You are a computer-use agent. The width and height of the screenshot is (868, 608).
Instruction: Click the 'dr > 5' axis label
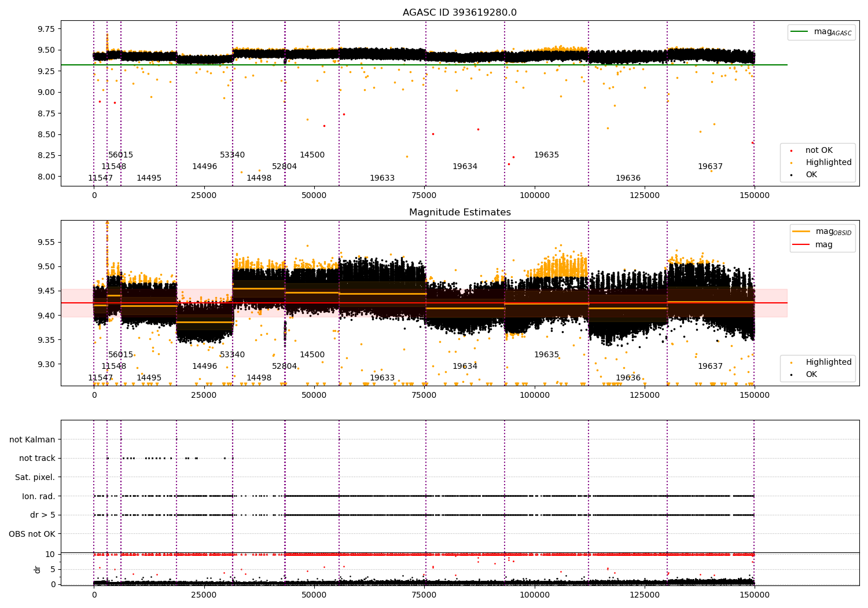coord(43,515)
